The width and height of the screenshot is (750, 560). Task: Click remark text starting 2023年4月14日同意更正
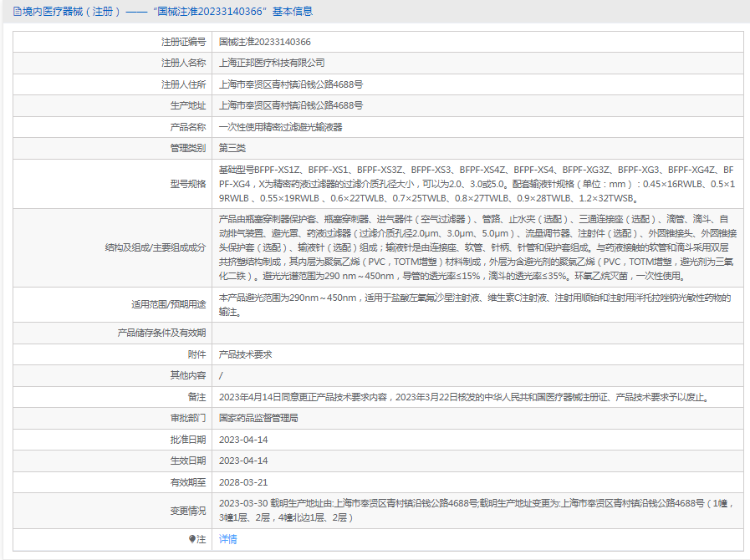[465, 397]
